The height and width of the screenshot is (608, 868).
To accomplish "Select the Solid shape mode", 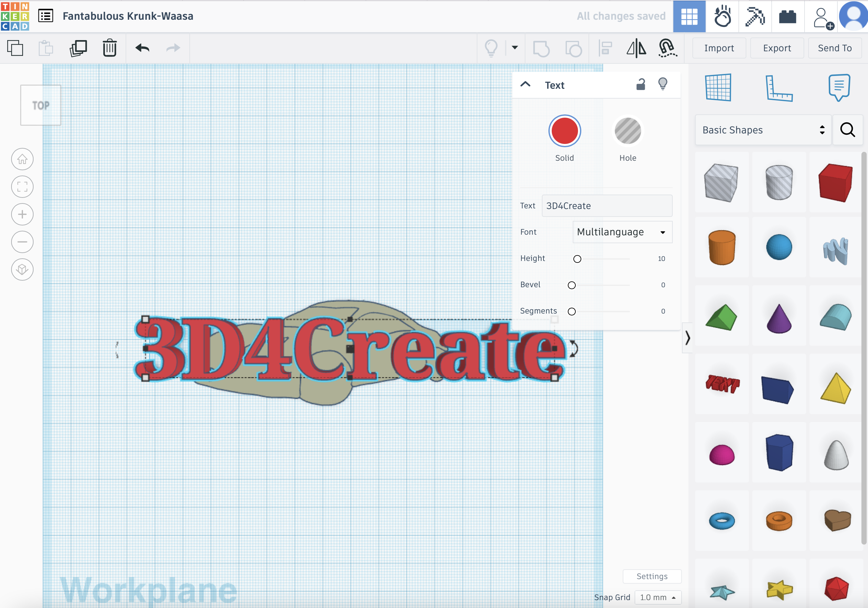I will coord(564,131).
